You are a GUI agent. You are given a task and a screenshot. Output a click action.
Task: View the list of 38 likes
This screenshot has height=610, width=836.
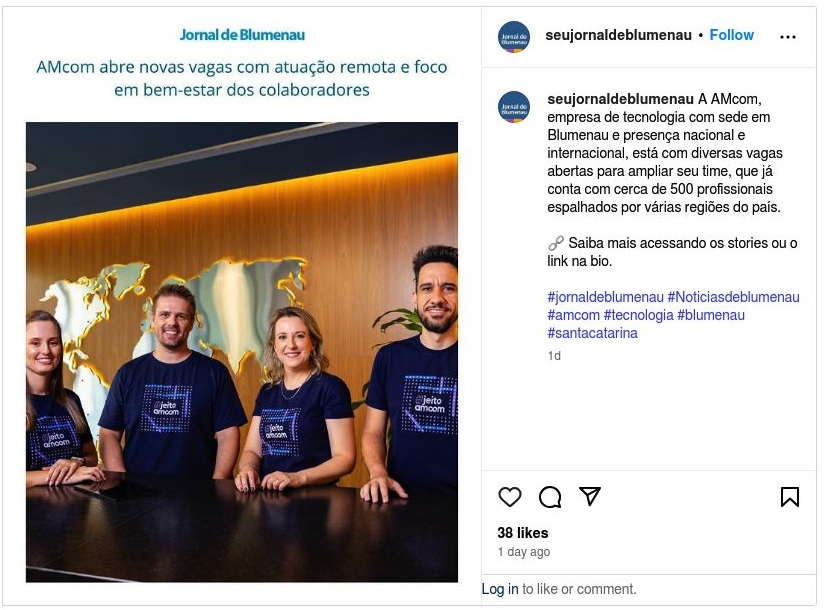(522, 533)
